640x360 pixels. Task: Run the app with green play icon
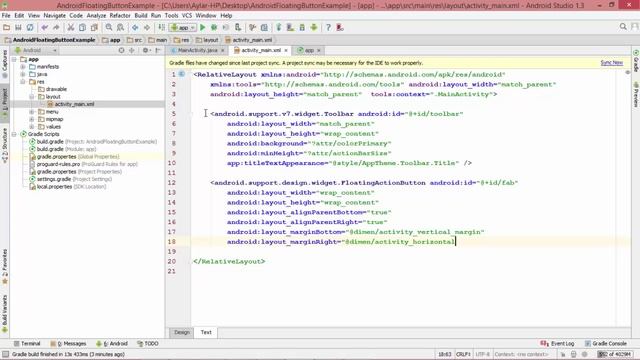click(202, 27)
